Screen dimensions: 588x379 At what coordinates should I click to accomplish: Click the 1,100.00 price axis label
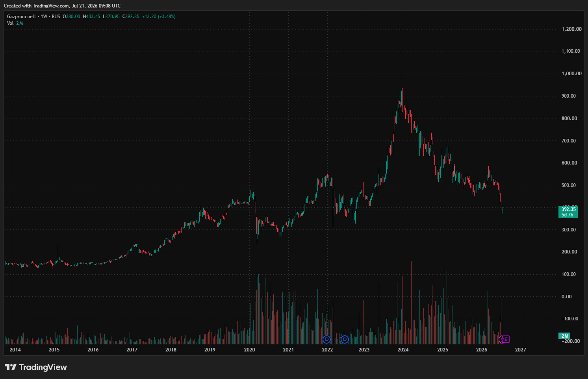[571, 51]
